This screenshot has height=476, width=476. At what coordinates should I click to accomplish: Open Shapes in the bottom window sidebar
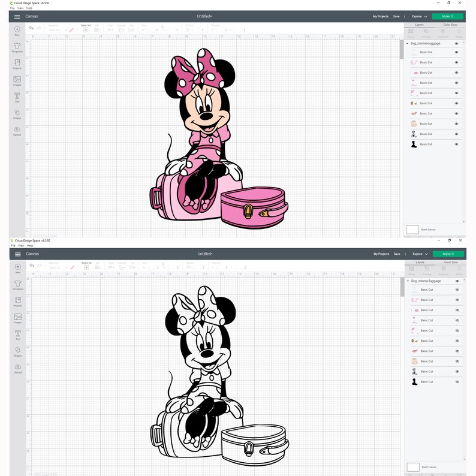[17, 350]
